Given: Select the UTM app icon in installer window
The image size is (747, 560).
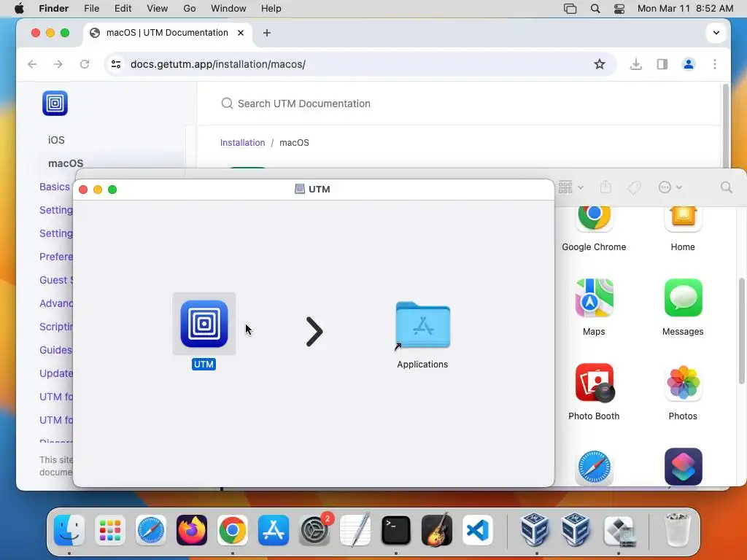Looking at the screenshot, I should 204,324.
